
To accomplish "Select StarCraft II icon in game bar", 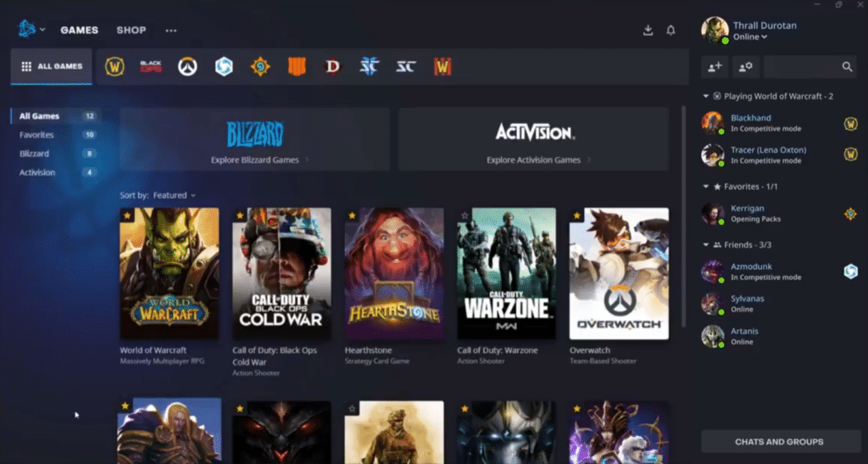I will [x=370, y=67].
